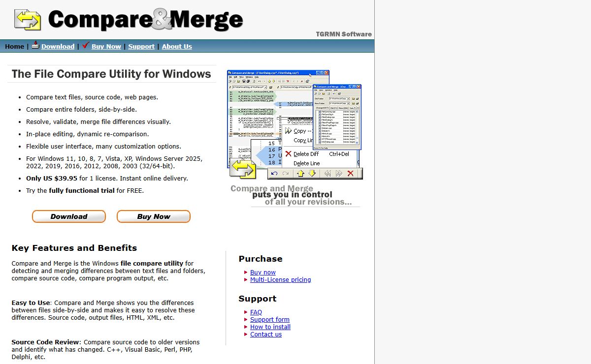Viewport: 591px width, 364px height.
Task: Click the Compare&Merge title text logo
Action: [x=146, y=20]
